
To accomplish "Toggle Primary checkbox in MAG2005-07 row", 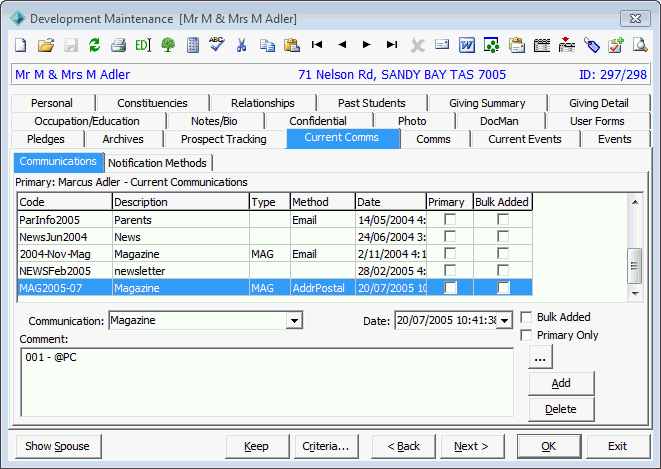I will pyautogui.click(x=450, y=287).
